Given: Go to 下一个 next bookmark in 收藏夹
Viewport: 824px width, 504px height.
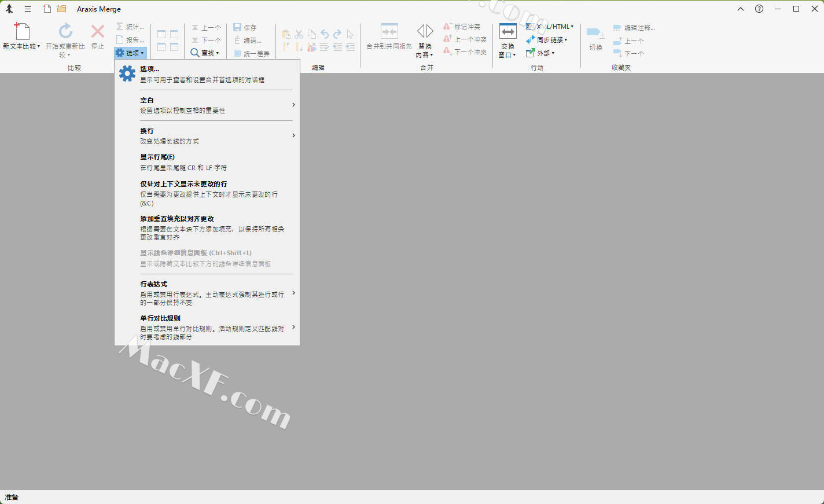Looking at the screenshot, I should pos(628,54).
